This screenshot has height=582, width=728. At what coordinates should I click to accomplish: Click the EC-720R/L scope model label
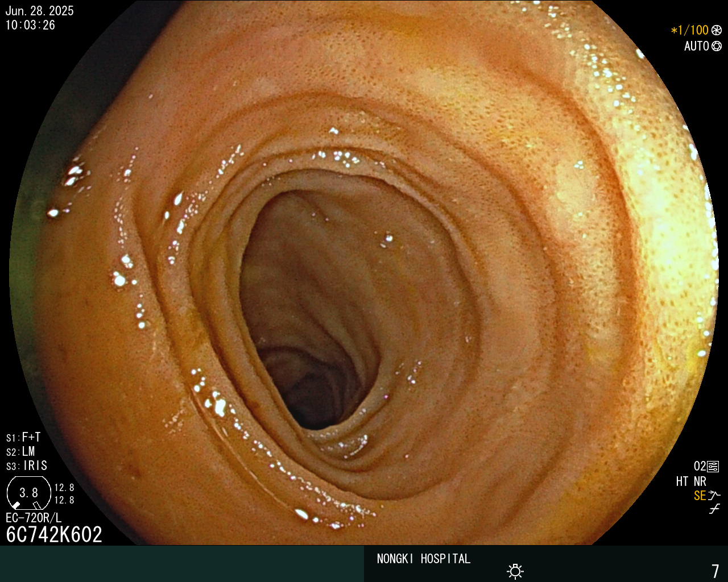(34, 518)
